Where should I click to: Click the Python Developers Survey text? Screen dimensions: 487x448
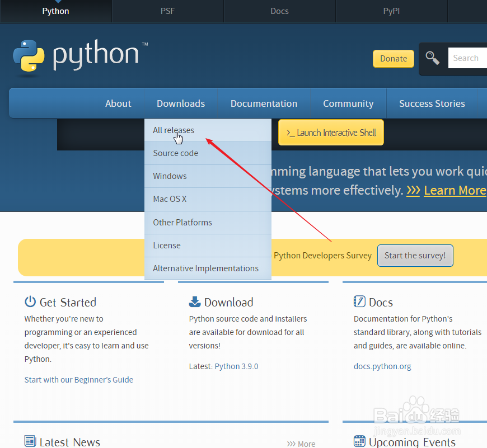(x=322, y=256)
